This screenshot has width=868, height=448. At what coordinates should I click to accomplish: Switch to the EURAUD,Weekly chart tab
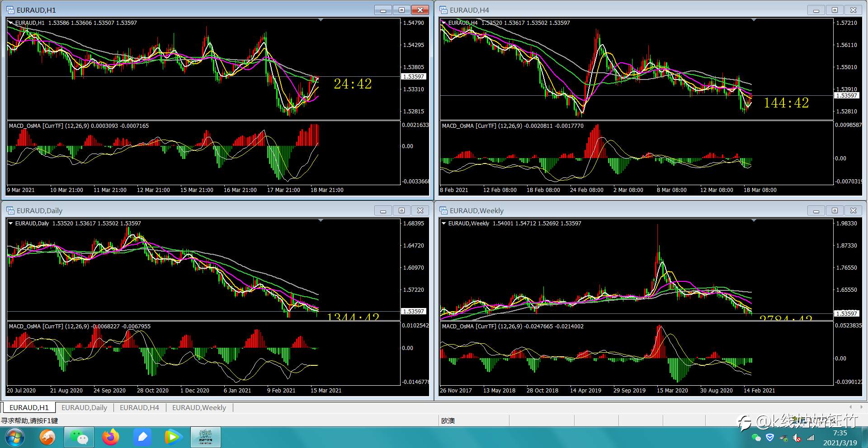(x=199, y=407)
